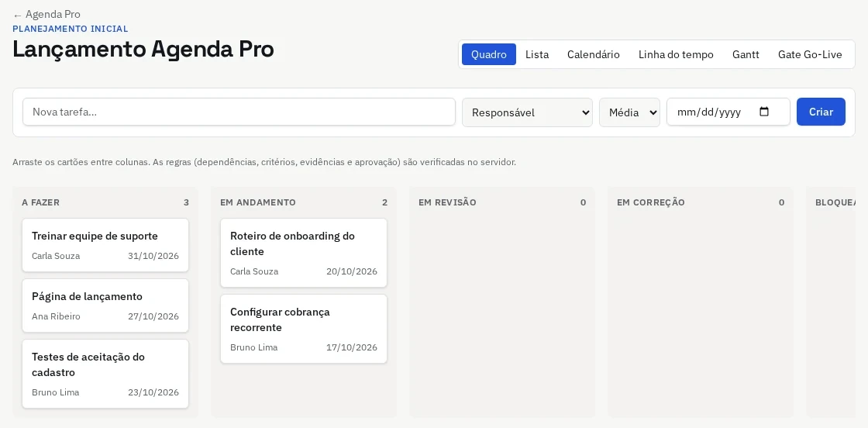Open the Linha do tempo tab
Viewport: 868px width, 428px height.
point(676,54)
